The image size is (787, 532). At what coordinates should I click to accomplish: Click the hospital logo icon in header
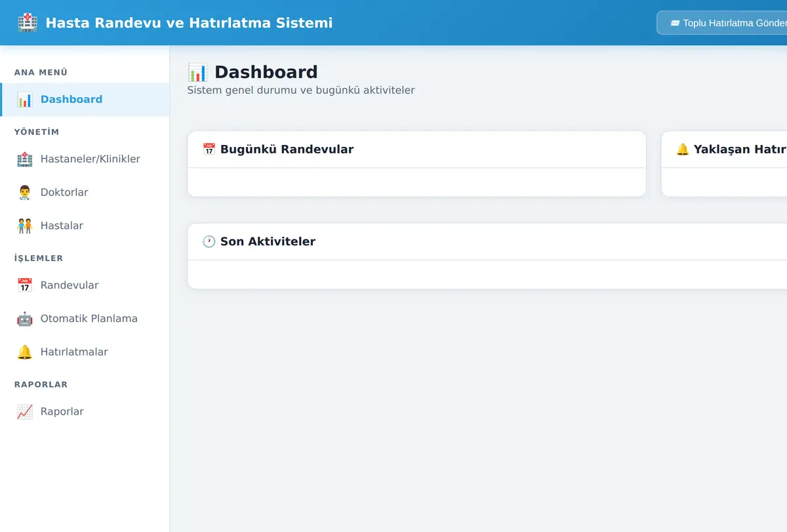(x=28, y=23)
